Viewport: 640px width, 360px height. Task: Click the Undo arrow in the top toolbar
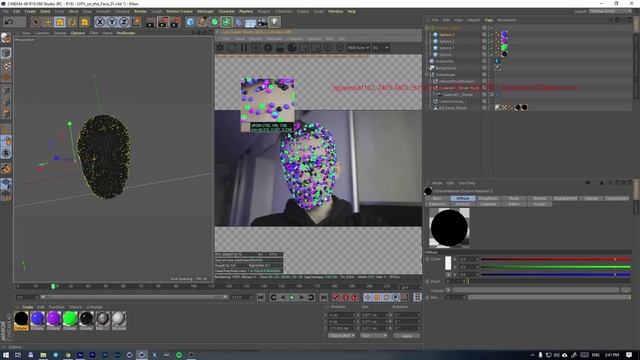[x=9, y=22]
